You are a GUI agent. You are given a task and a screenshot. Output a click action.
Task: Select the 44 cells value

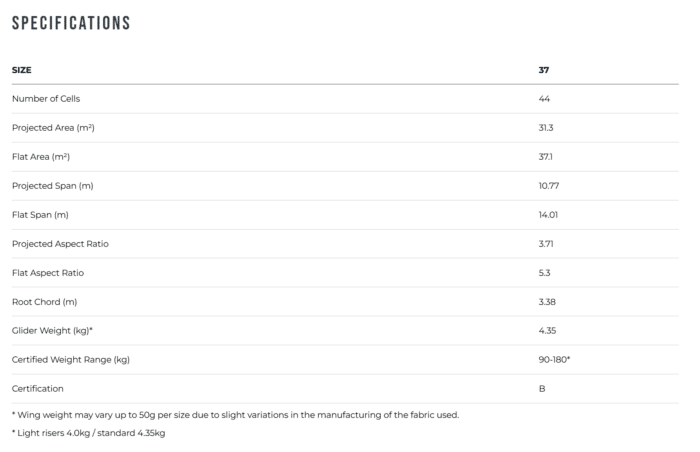tap(544, 99)
